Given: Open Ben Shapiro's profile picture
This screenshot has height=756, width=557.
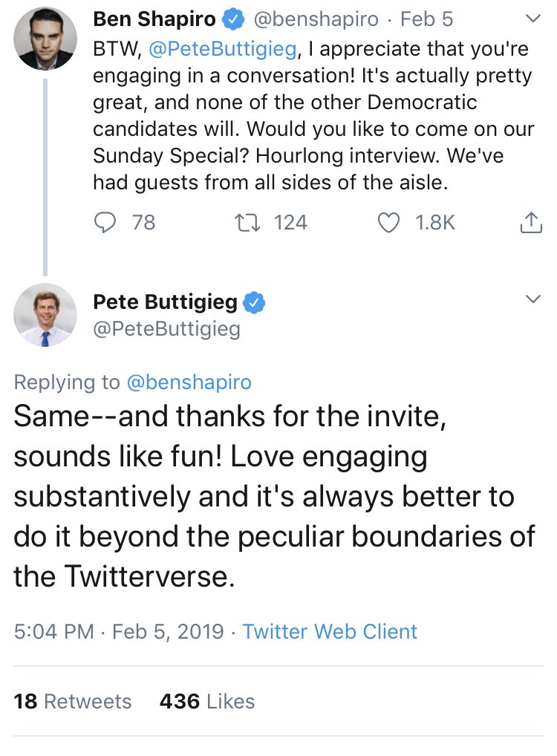Looking at the screenshot, I should (45, 39).
